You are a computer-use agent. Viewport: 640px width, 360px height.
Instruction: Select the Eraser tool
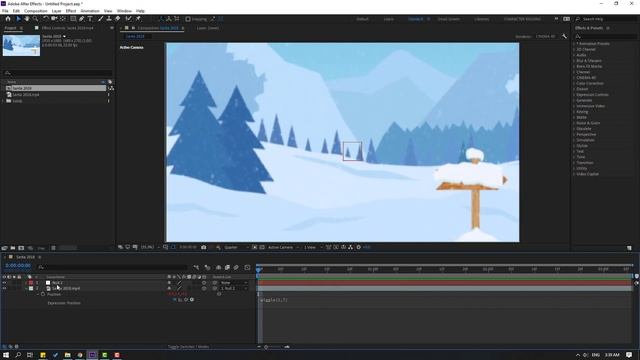pyautogui.click(x=118, y=19)
